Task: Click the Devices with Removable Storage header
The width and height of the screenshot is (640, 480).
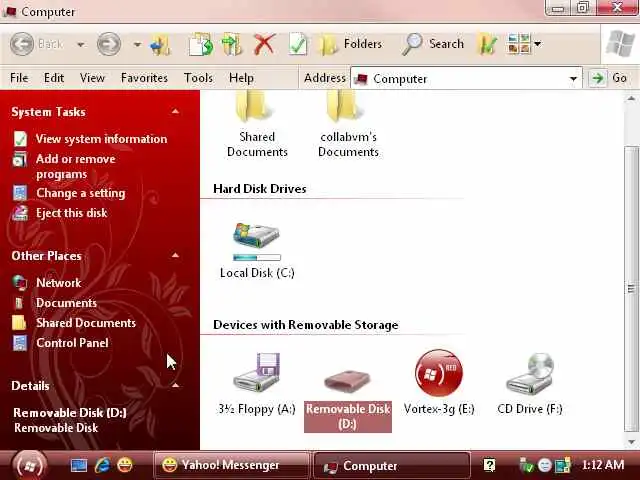Action: coord(306,325)
